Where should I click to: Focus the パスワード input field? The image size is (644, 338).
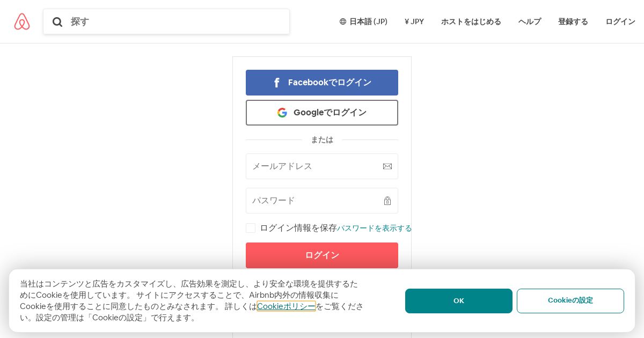click(x=322, y=201)
